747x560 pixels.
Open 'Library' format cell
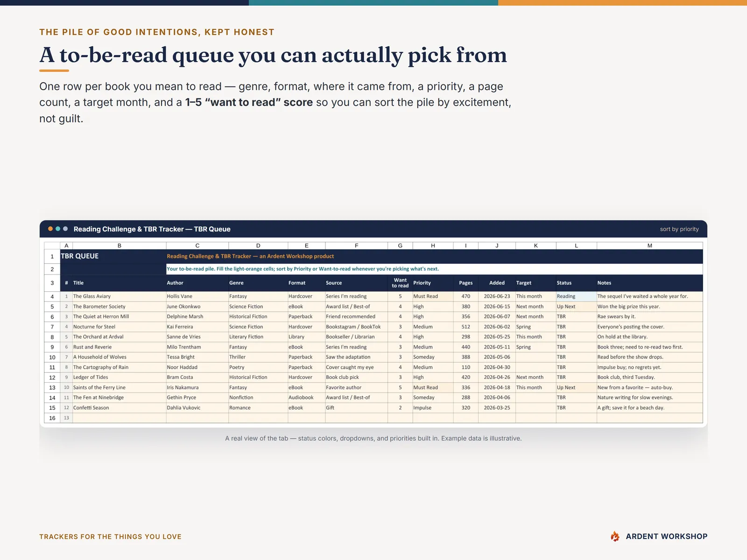307,337
